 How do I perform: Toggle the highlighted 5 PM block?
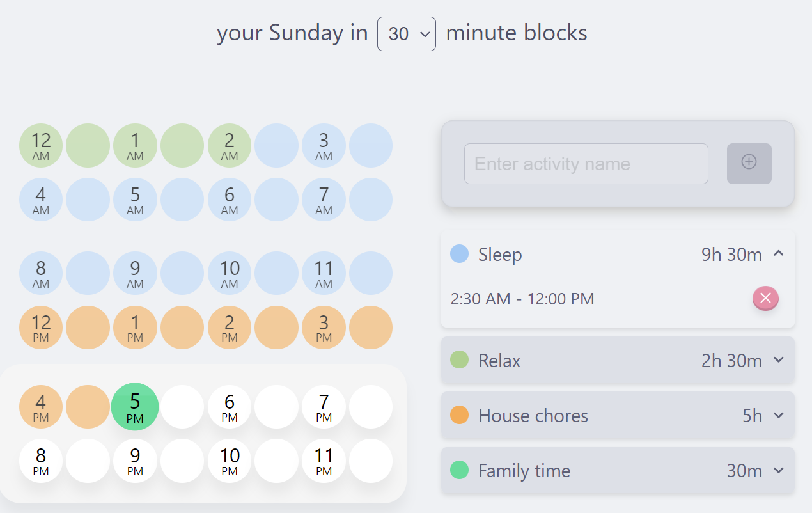[135, 406]
